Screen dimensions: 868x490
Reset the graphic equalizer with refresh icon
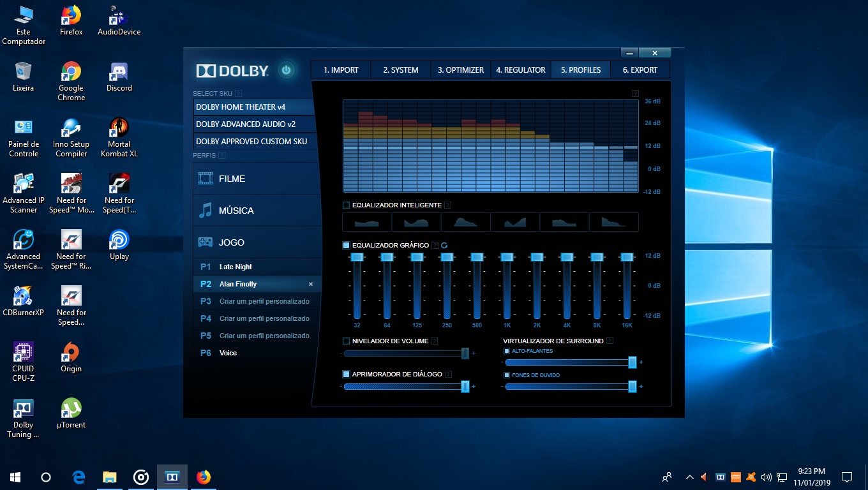444,246
